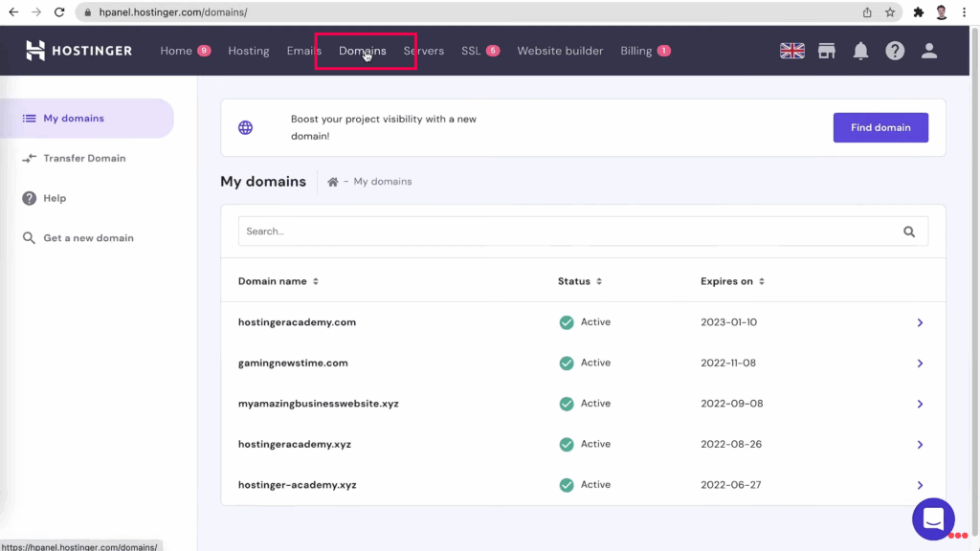Click the help question mark icon
This screenshot has width=980, height=551.
point(895,51)
